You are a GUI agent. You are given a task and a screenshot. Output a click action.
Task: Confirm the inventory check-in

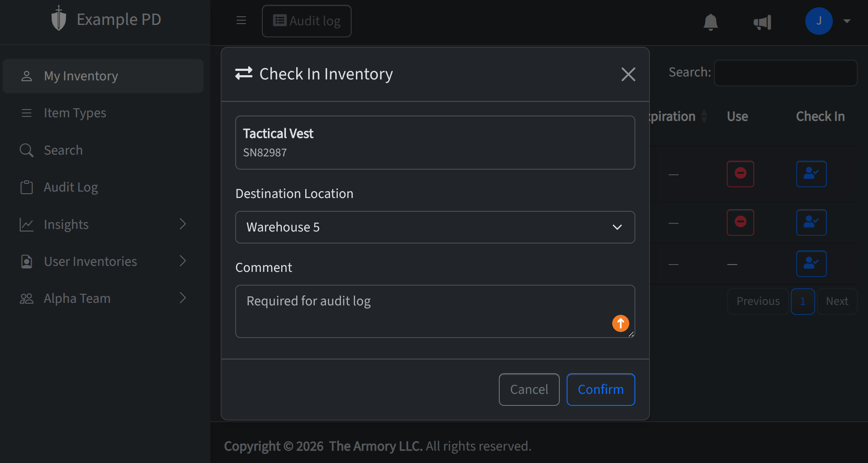coord(601,390)
